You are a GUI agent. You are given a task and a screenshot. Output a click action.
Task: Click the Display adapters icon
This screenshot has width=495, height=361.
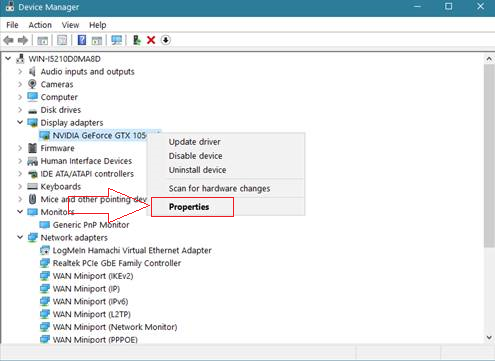coord(32,123)
